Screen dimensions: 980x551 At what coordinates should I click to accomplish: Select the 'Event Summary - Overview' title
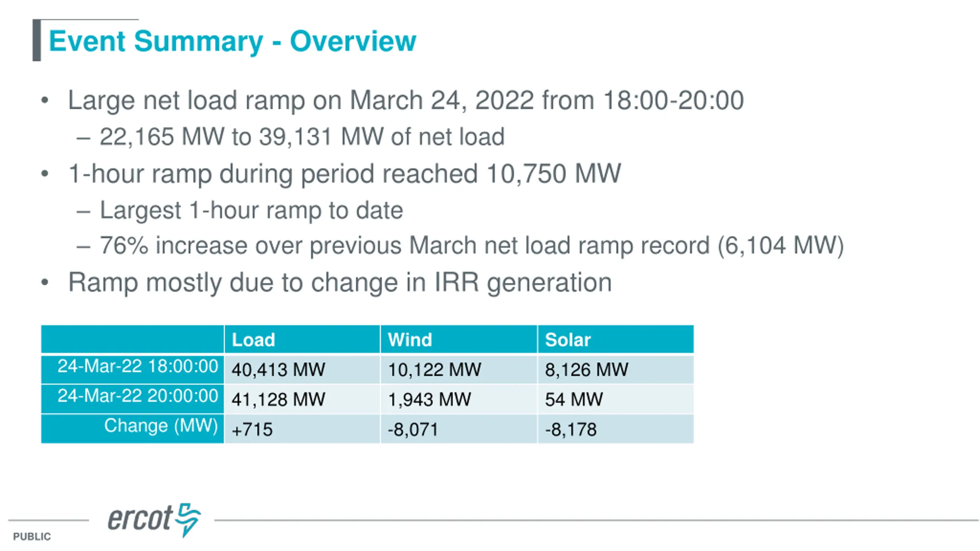pyautogui.click(x=232, y=41)
